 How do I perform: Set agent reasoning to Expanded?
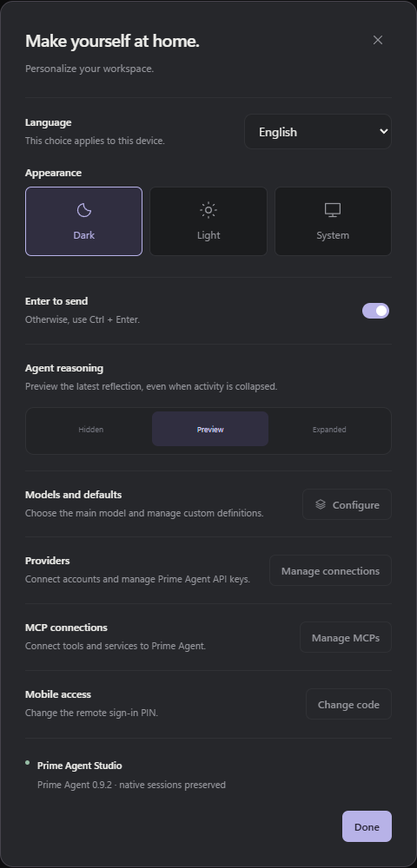click(329, 430)
